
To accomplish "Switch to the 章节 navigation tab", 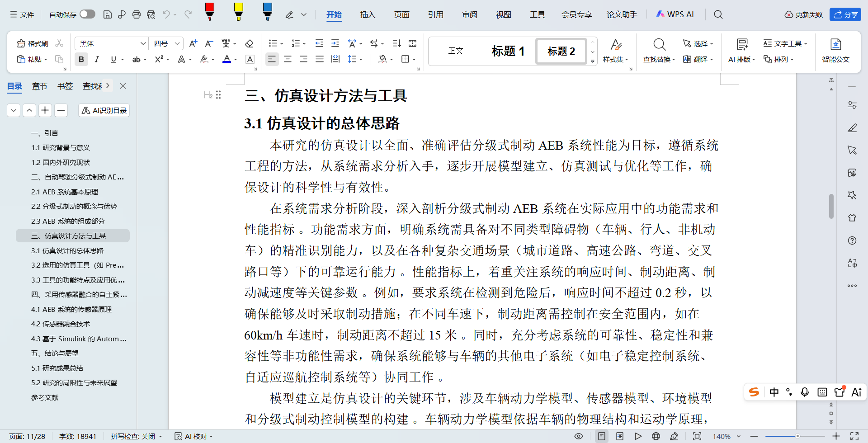I will click(39, 86).
